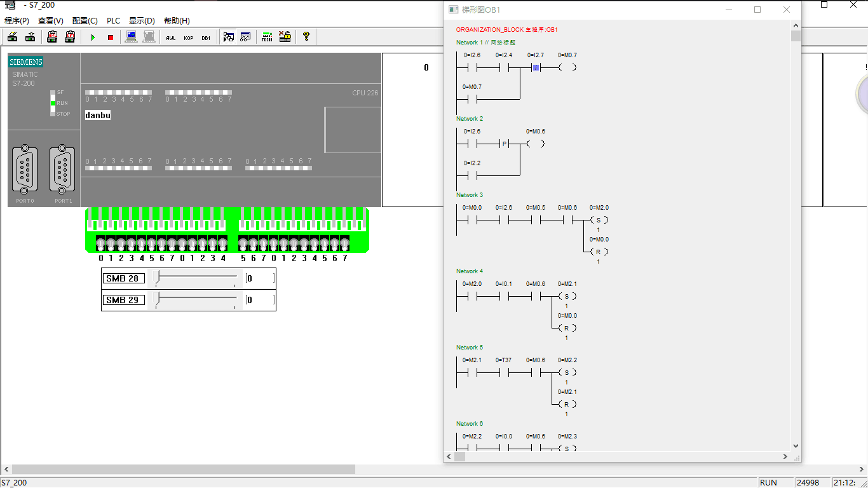
Task: Select the TD200 text display icon
Action: 267,37
